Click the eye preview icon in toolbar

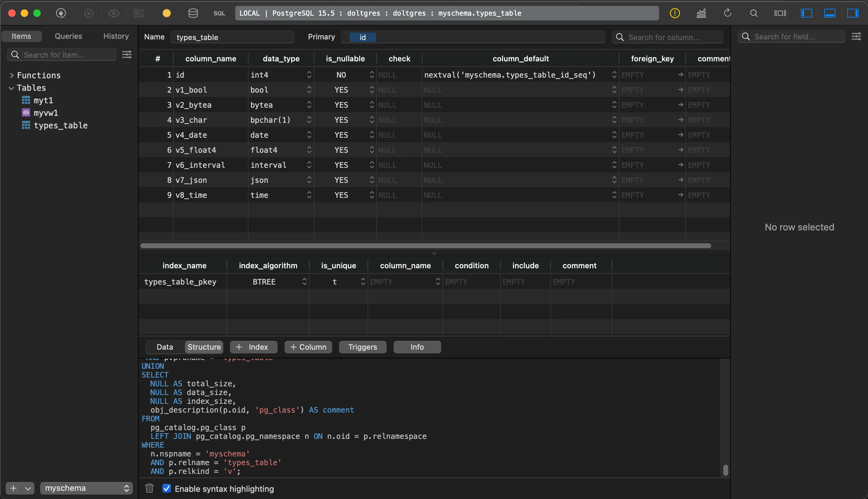(114, 13)
